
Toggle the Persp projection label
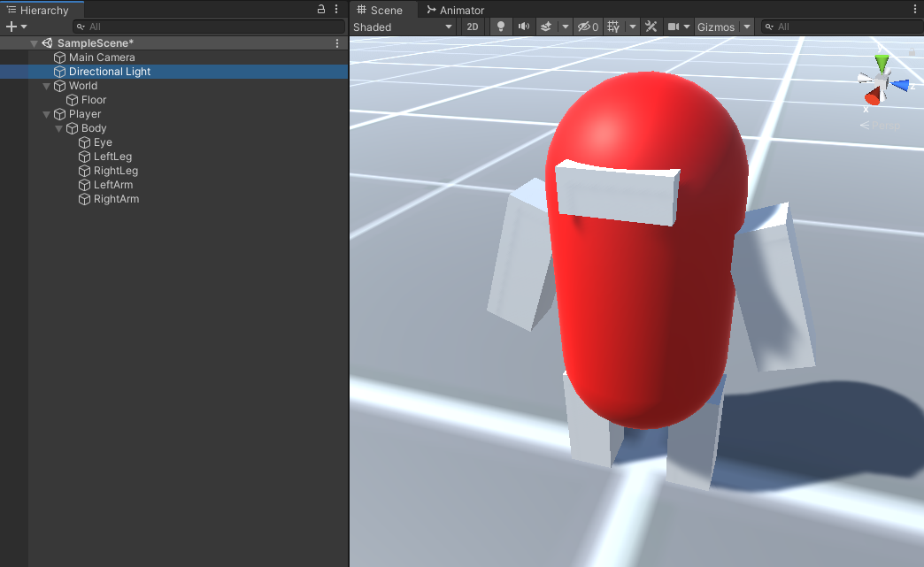pyautogui.click(x=880, y=126)
